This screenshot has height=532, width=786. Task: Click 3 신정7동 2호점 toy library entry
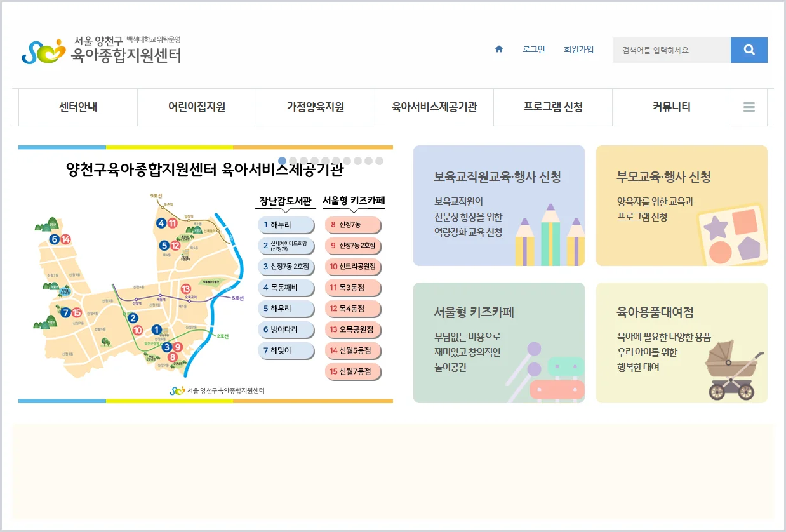click(x=286, y=267)
